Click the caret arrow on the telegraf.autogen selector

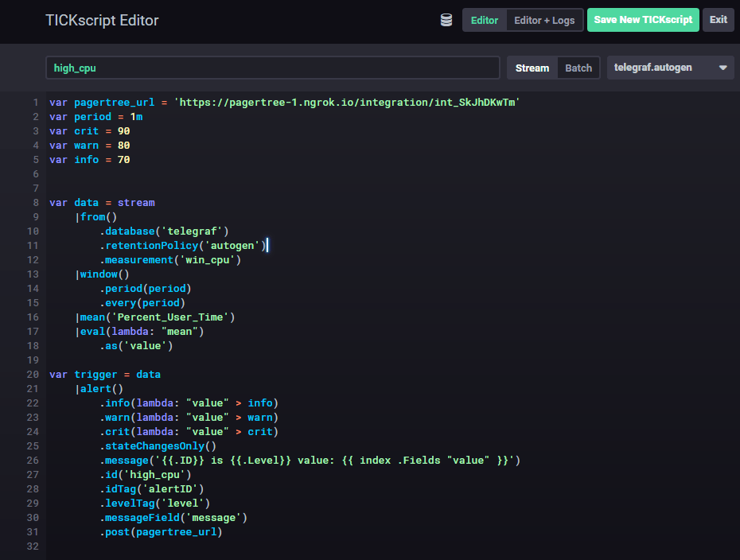pos(722,68)
